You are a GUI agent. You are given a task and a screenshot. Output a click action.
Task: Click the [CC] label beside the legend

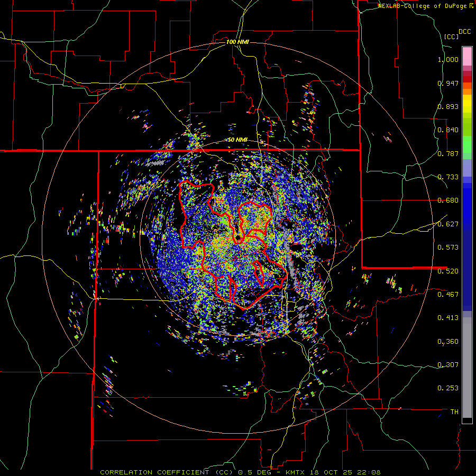point(451,36)
